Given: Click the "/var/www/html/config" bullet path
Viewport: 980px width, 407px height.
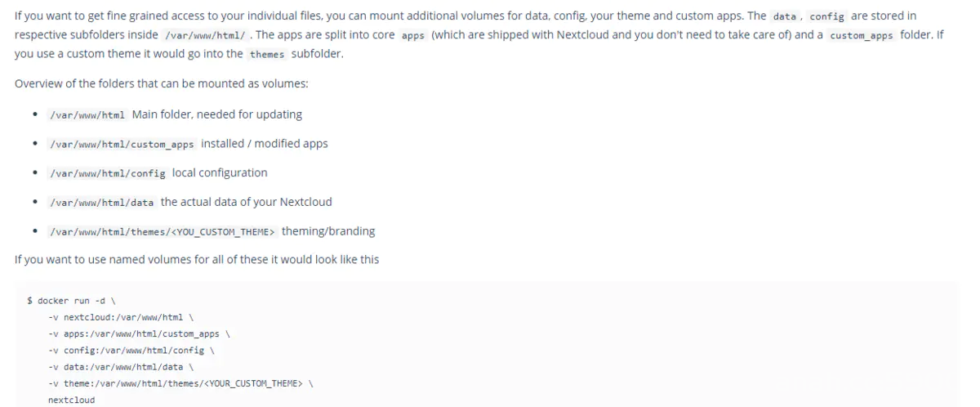Looking at the screenshot, I should (108, 173).
